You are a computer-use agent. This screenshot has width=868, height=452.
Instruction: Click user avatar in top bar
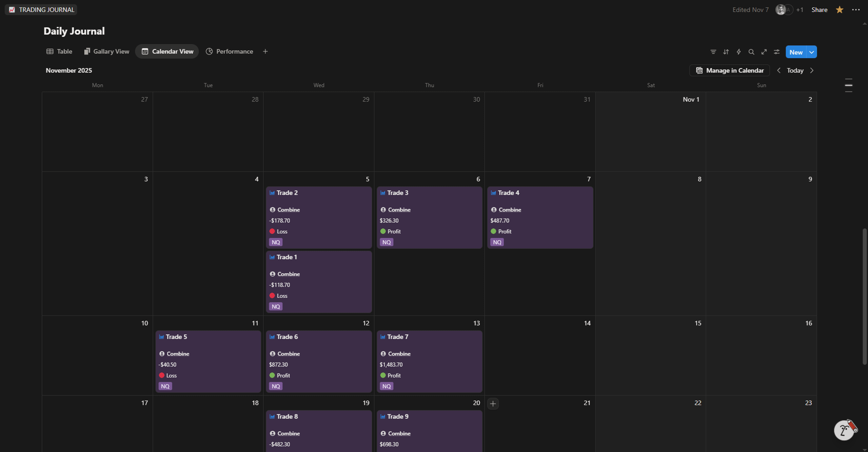click(781, 10)
